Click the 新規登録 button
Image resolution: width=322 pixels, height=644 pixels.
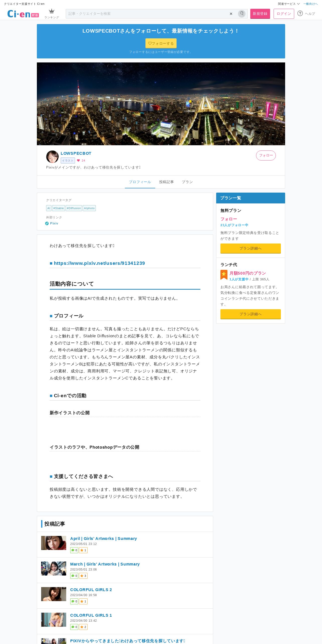(260, 14)
